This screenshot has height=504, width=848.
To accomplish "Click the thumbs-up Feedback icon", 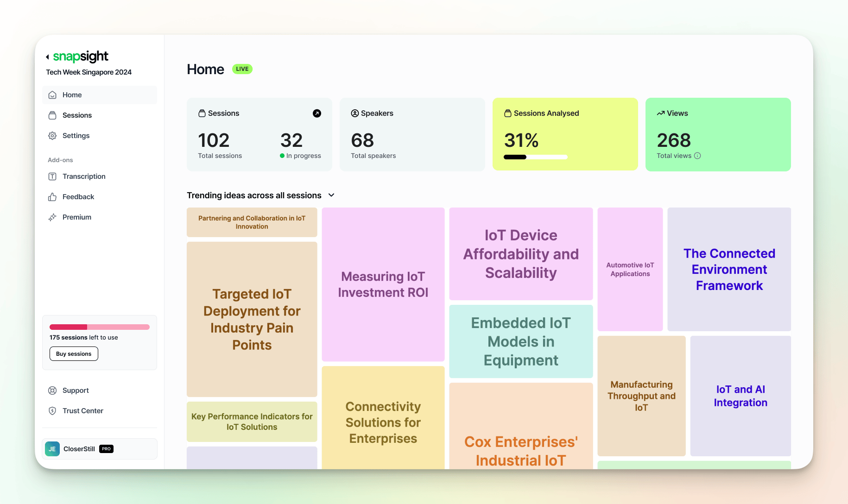I will click(x=52, y=196).
